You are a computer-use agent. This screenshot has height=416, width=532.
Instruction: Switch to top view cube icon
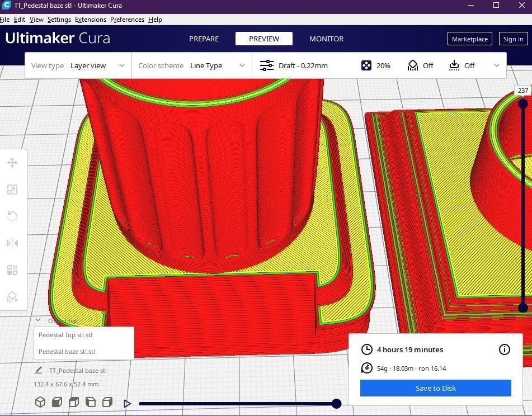coord(74,402)
